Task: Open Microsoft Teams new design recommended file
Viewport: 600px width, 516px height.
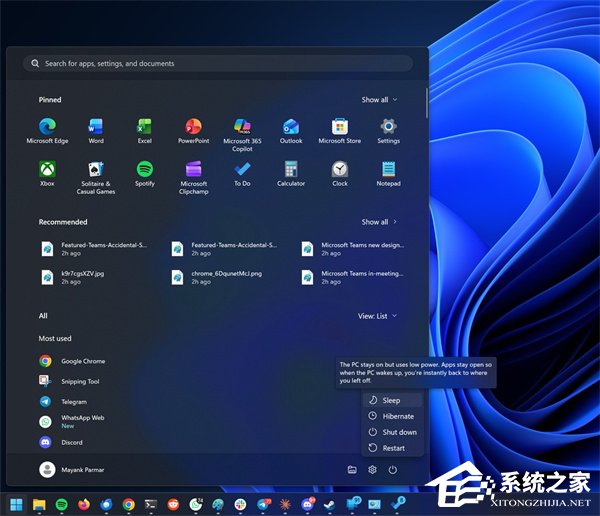Action: [353, 249]
